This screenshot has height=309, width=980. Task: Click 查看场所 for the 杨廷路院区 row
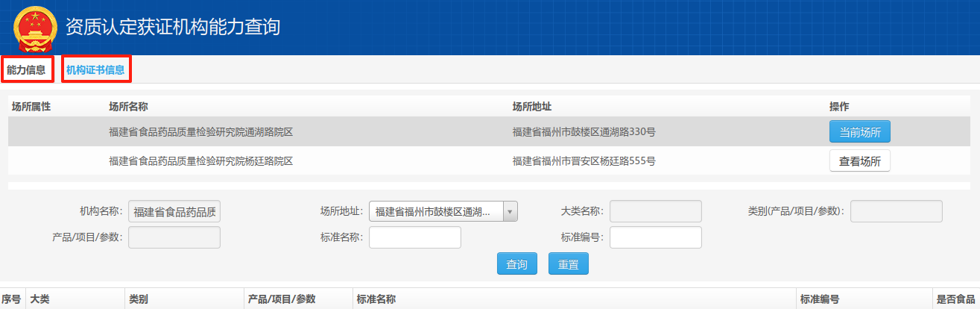click(860, 161)
